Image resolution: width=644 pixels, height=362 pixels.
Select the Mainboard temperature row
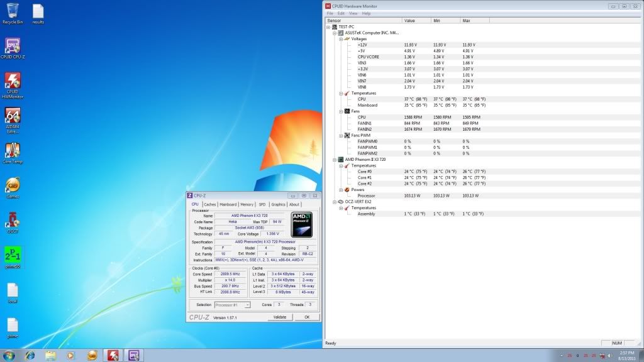482,105
